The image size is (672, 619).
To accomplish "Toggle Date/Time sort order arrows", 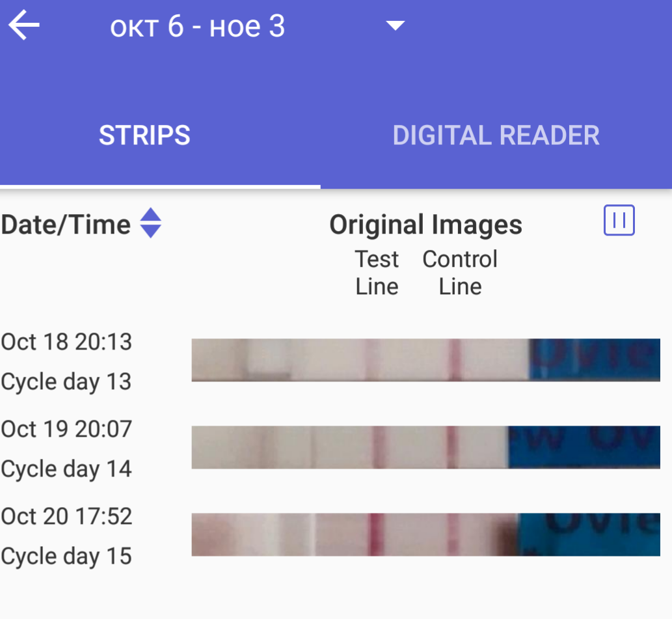I will (x=151, y=223).
